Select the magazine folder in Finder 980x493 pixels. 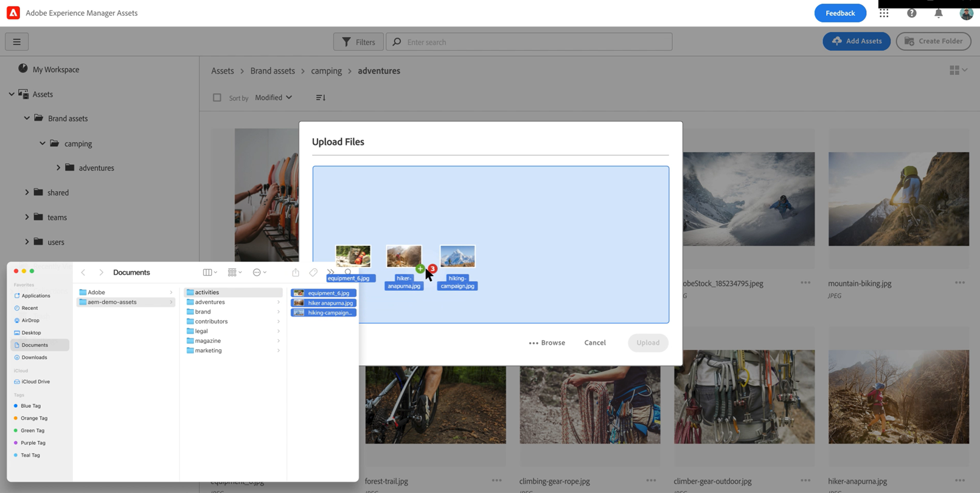[x=234, y=341]
